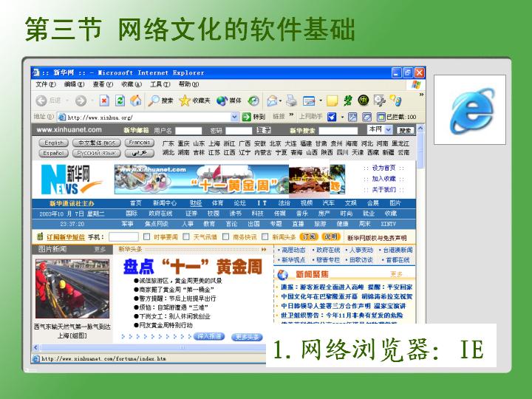Click the 订阅 subscribe button
The image size is (532, 399).
coord(309,237)
